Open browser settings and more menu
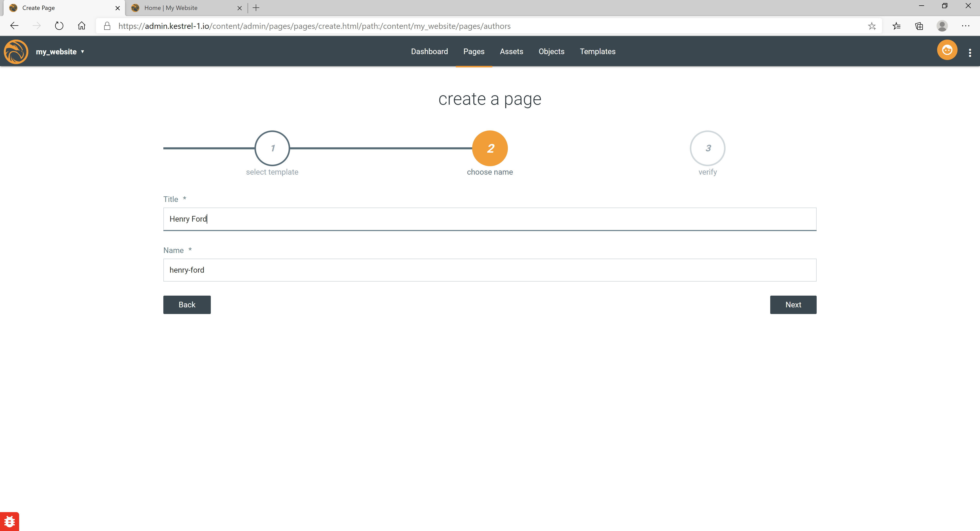This screenshot has height=531, width=980. (965, 26)
